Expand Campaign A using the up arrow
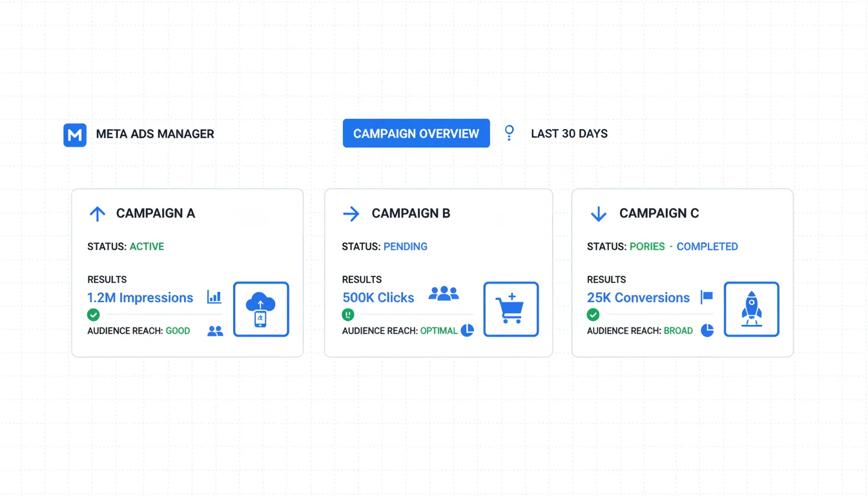Image resolution: width=868 pixels, height=496 pixels. coord(98,214)
